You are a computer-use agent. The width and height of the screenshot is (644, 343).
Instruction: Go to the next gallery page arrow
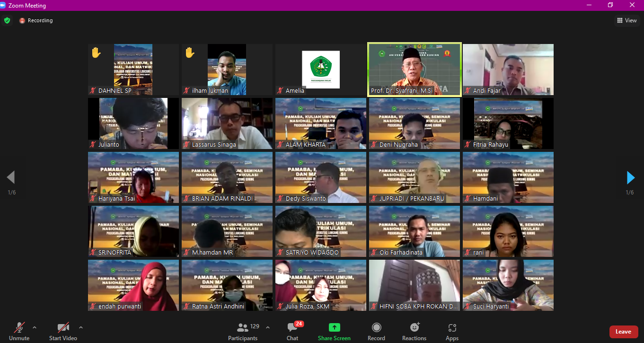click(630, 177)
